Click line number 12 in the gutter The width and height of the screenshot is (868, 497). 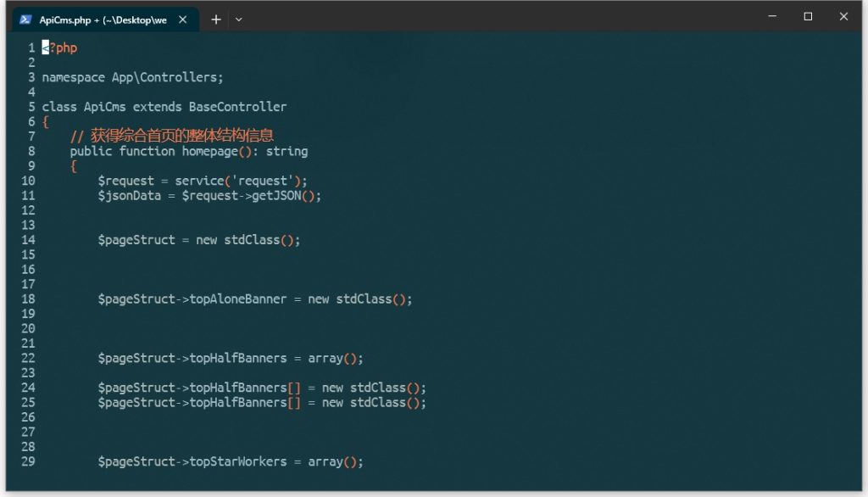[28, 210]
